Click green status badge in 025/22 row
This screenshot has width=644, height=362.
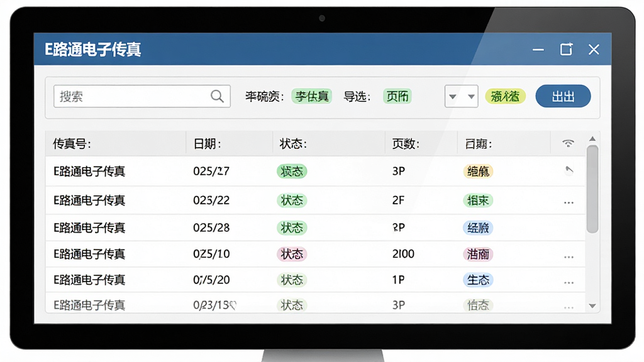292,200
